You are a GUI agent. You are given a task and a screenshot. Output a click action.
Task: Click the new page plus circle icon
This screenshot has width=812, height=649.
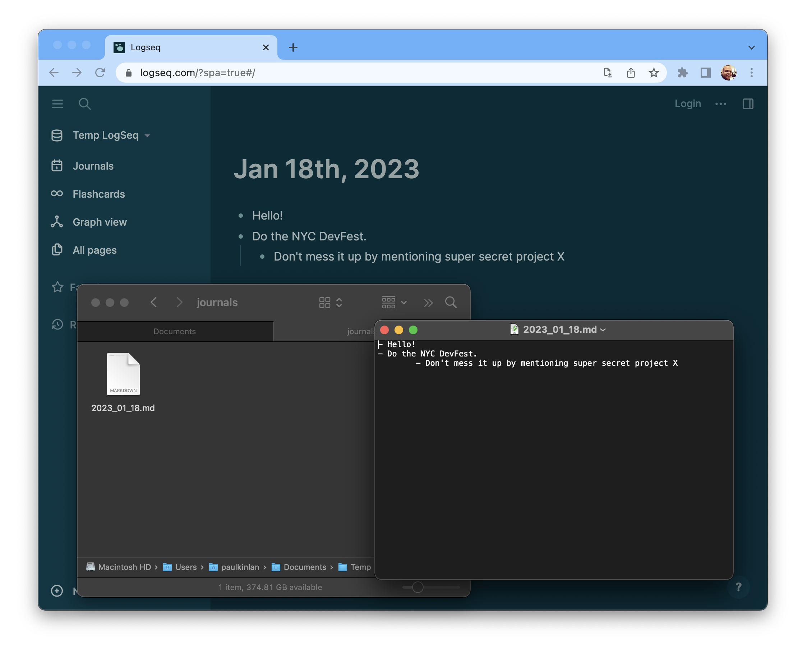[x=57, y=591]
